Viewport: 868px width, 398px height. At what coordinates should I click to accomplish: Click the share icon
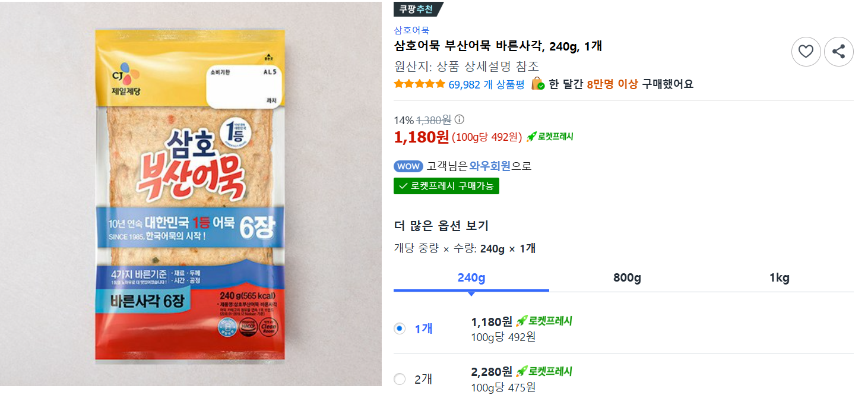pyautogui.click(x=839, y=52)
